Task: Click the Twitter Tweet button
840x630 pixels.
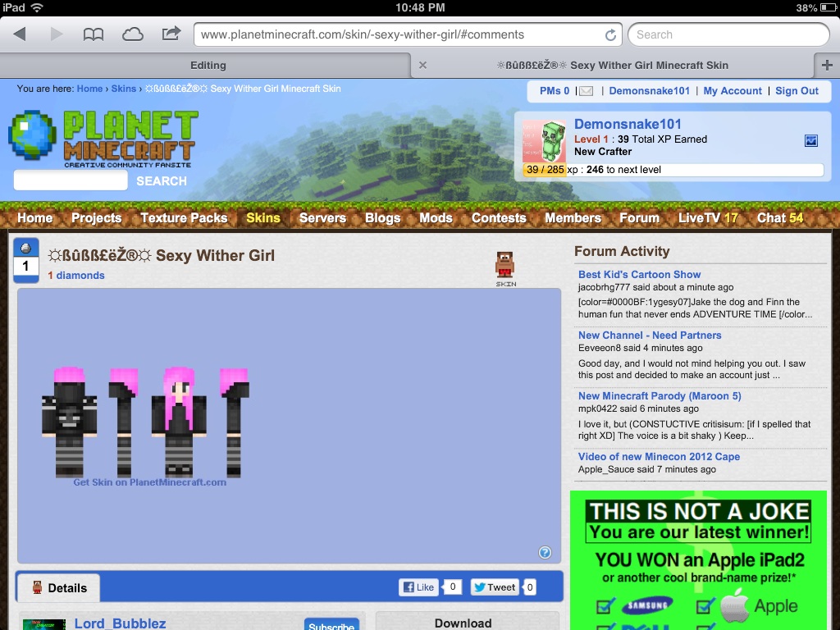Action: click(495, 587)
